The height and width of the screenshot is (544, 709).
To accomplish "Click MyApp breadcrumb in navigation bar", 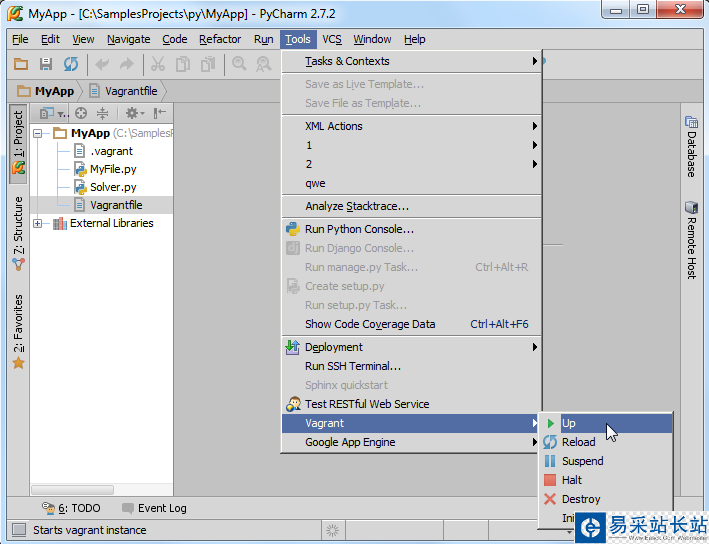I will [46, 91].
